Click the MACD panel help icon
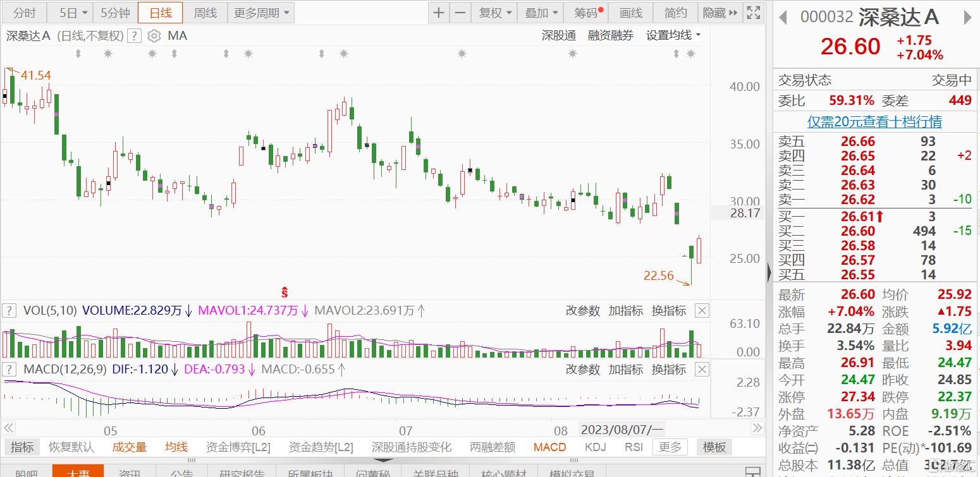980x477 pixels. (x=9, y=369)
